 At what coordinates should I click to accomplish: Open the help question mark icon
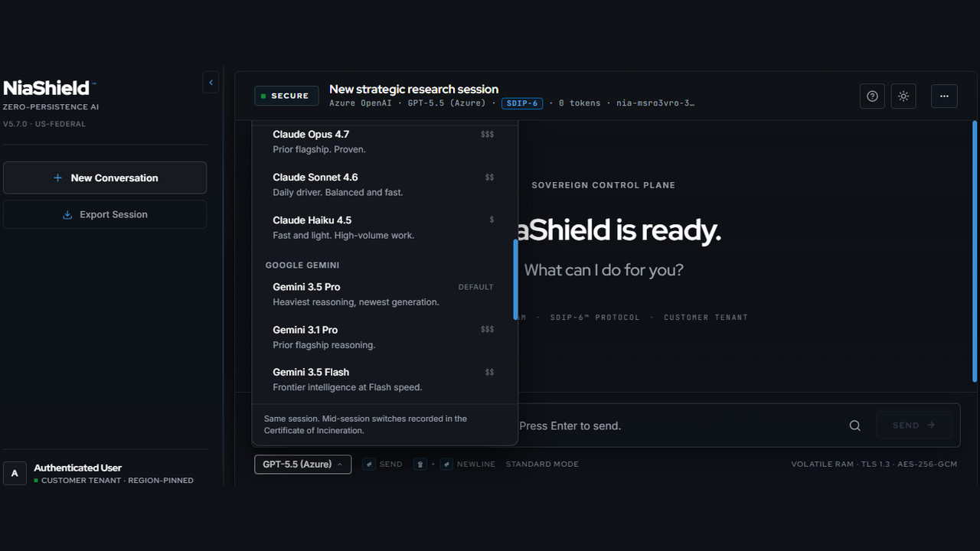click(x=872, y=96)
